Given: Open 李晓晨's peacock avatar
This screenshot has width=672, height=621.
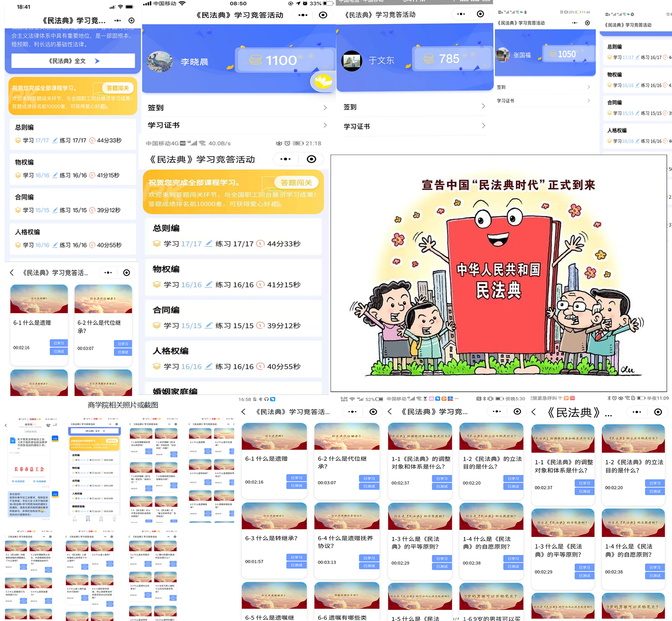Looking at the screenshot, I should pos(160,62).
